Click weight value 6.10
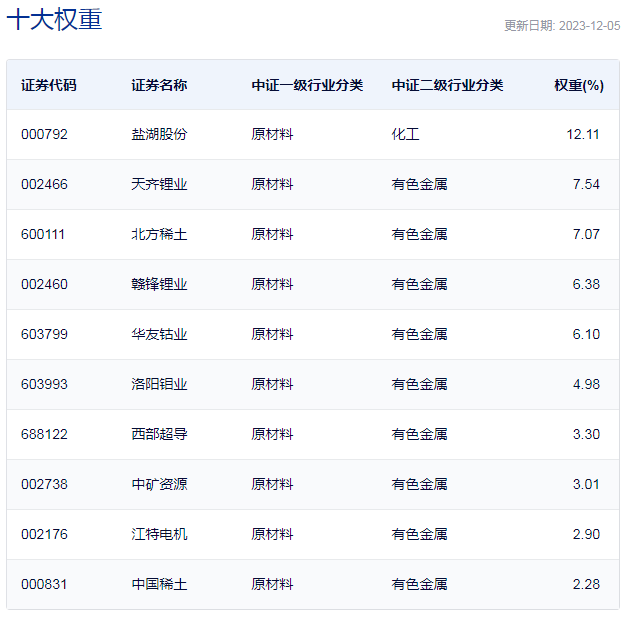The height and width of the screenshot is (617, 627). [x=586, y=334]
